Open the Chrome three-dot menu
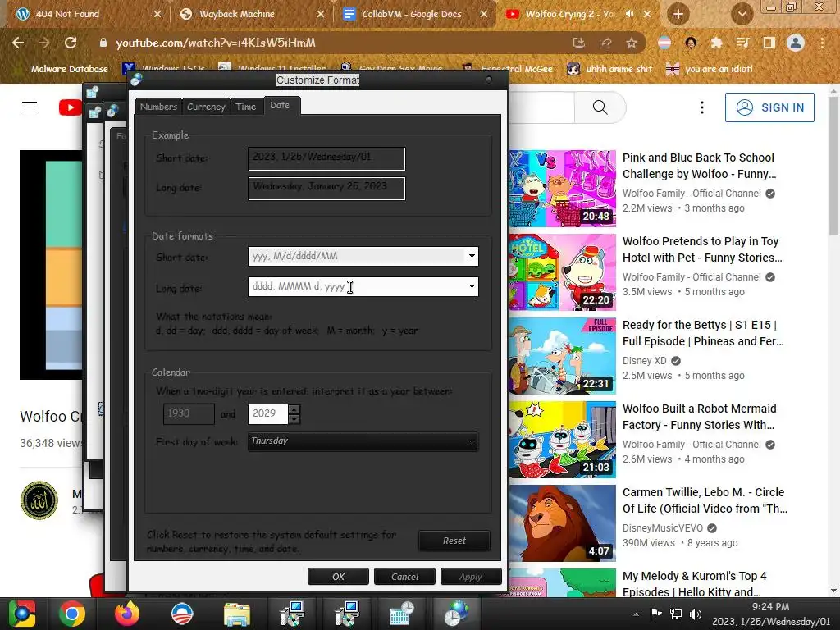This screenshot has width=840, height=630. click(822, 43)
